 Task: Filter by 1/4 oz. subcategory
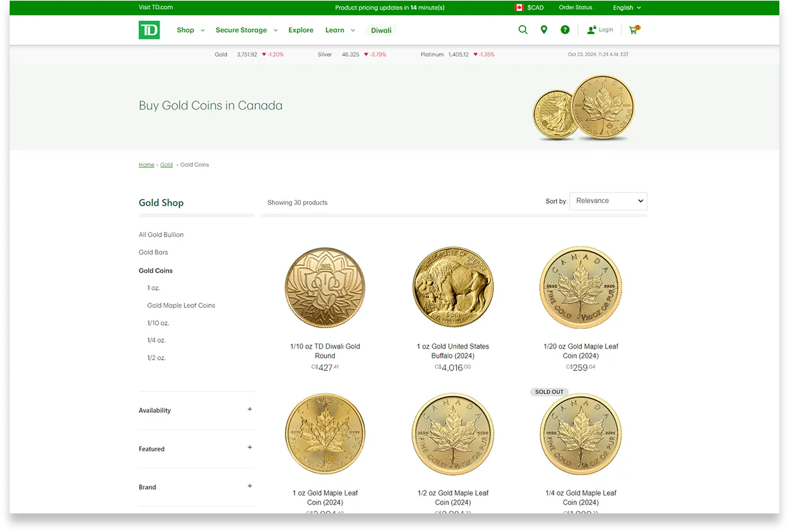coord(157,340)
